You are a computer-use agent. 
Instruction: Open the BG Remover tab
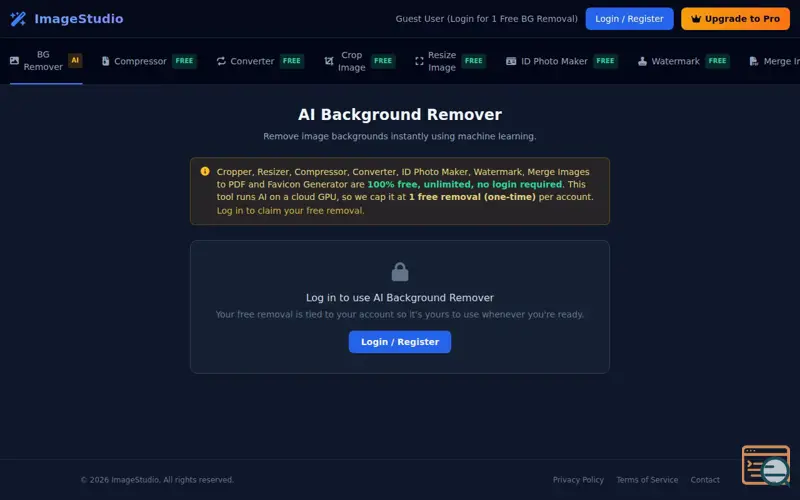pyautogui.click(x=46, y=61)
